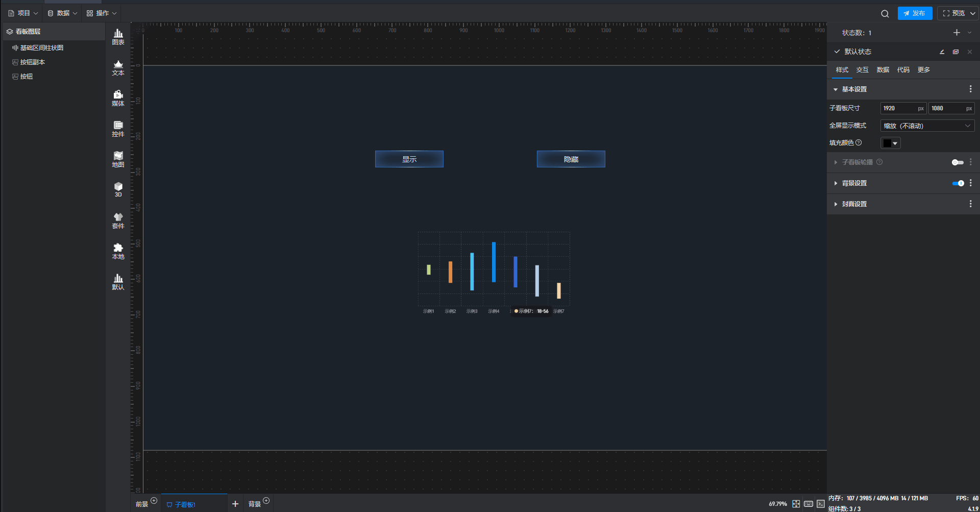Viewport: 980px width, 512px height.
Task: Click the plus circle beside 背景
Action: point(266,500)
